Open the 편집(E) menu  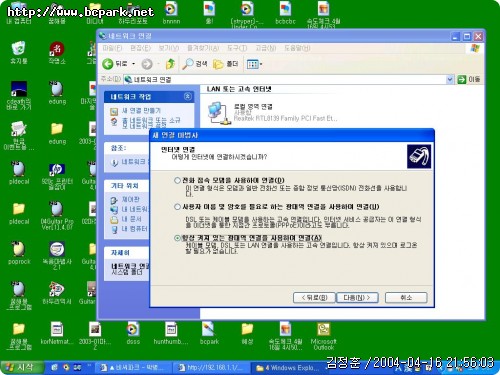tap(140, 48)
